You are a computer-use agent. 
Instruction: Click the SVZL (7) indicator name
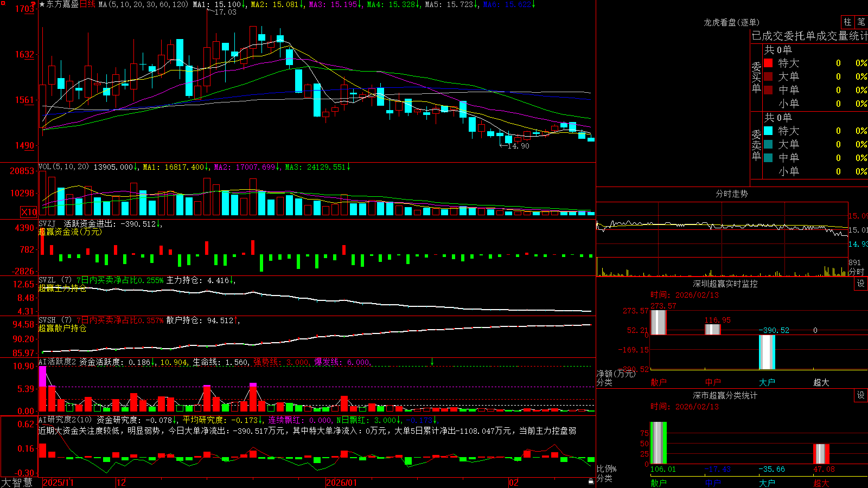[55, 280]
